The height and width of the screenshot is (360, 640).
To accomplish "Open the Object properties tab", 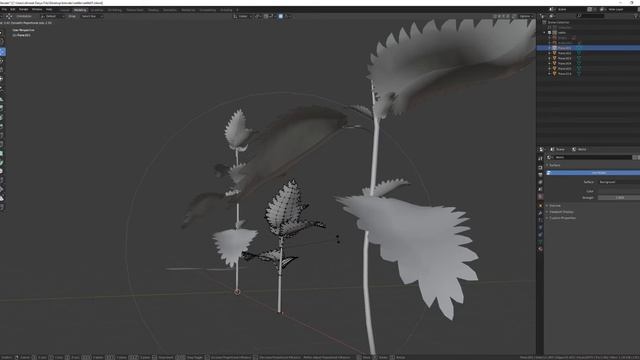I will tap(540, 206).
